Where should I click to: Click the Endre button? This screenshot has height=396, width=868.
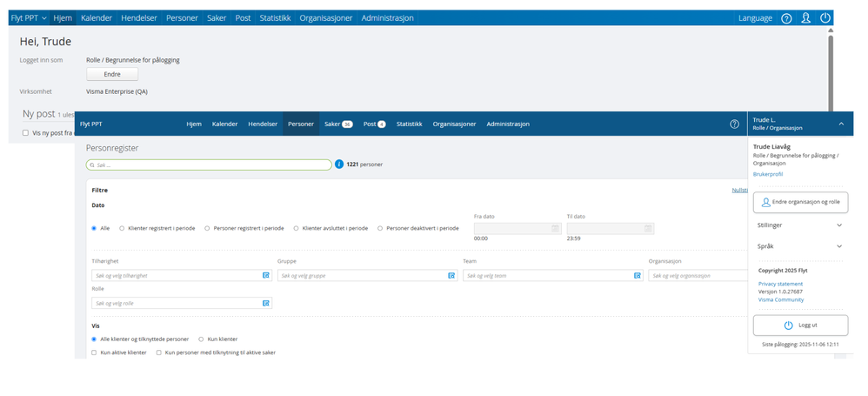(112, 74)
